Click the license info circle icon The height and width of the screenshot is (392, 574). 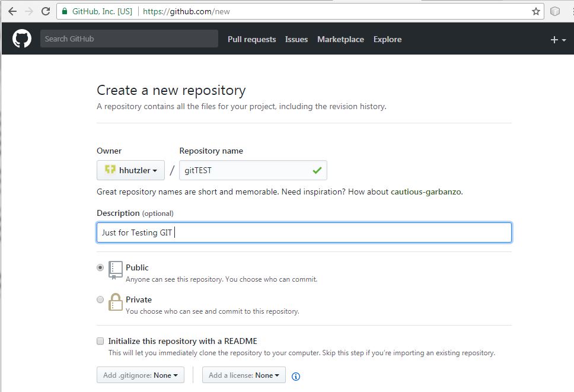pyautogui.click(x=296, y=376)
